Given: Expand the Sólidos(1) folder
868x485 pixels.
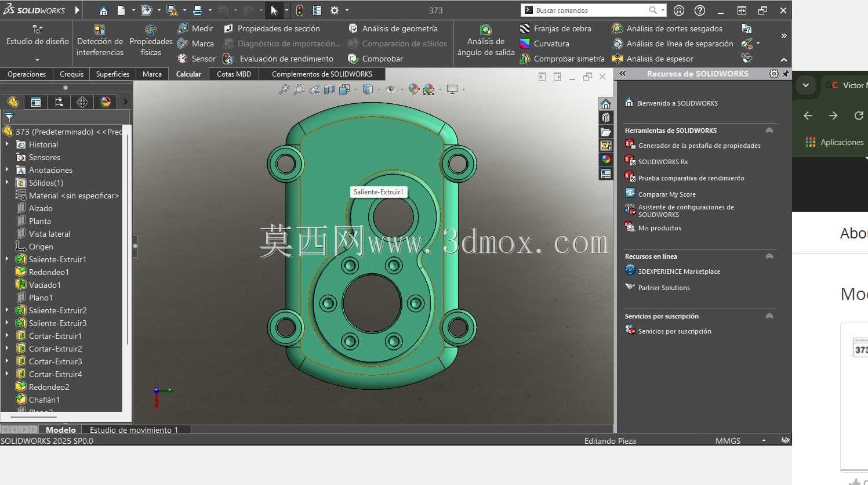Looking at the screenshot, I should tap(7, 183).
